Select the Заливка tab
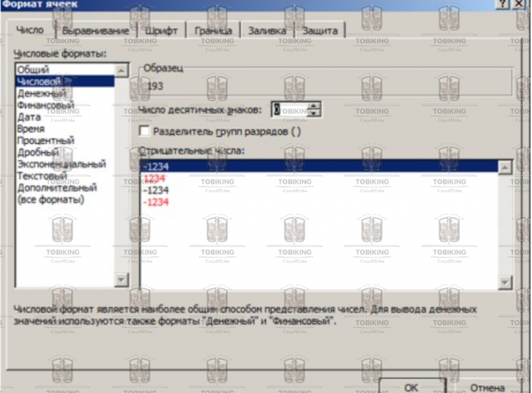 [x=268, y=31]
